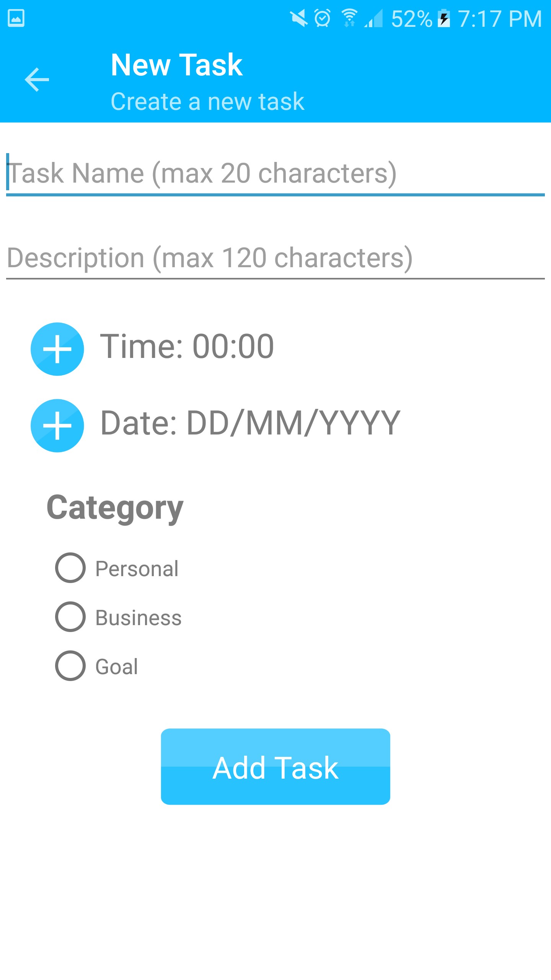Select the Personal category radio button
This screenshot has width=551, height=980.
(x=70, y=568)
